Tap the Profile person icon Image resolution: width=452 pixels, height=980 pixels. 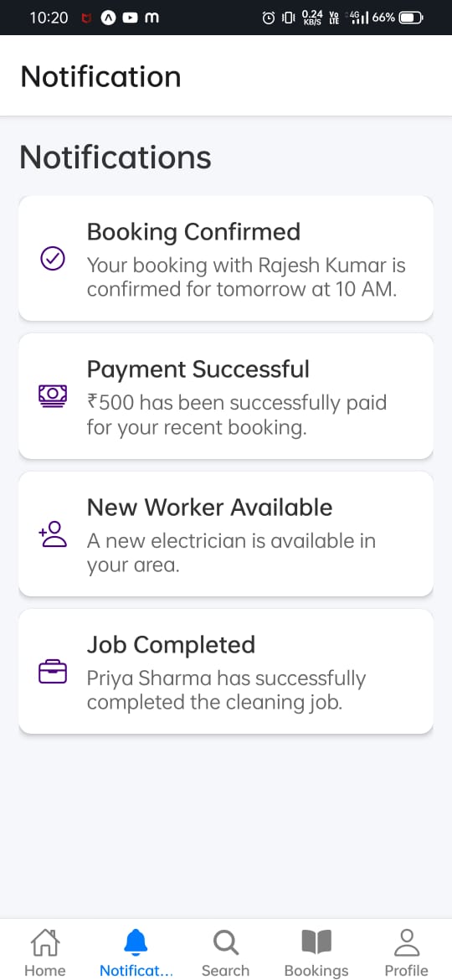pos(407,942)
